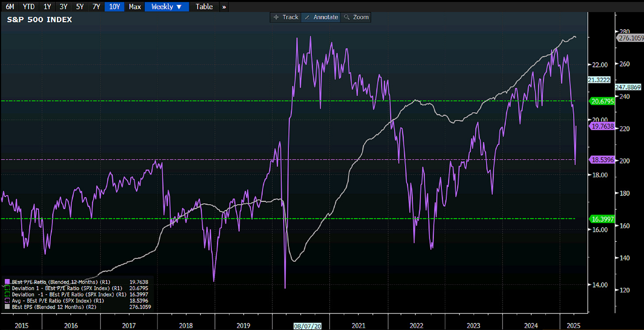Click the 18.5396 purple axis label
Viewport: 644px width, 330px height.
pos(601,160)
